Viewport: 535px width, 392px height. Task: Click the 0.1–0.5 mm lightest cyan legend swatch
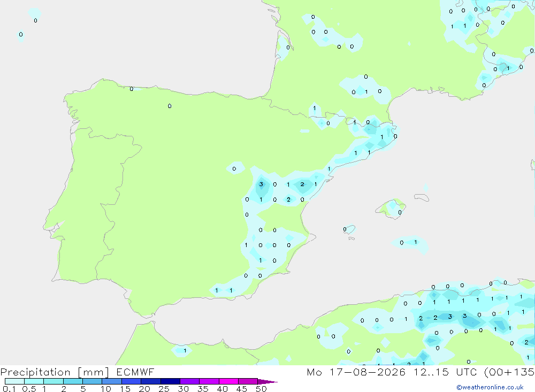14,381
